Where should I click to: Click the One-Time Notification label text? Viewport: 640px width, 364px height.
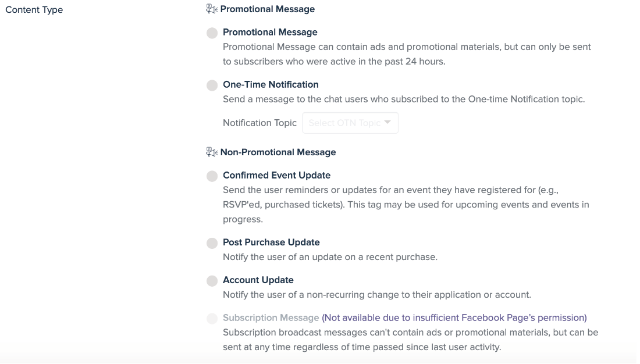tap(271, 84)
